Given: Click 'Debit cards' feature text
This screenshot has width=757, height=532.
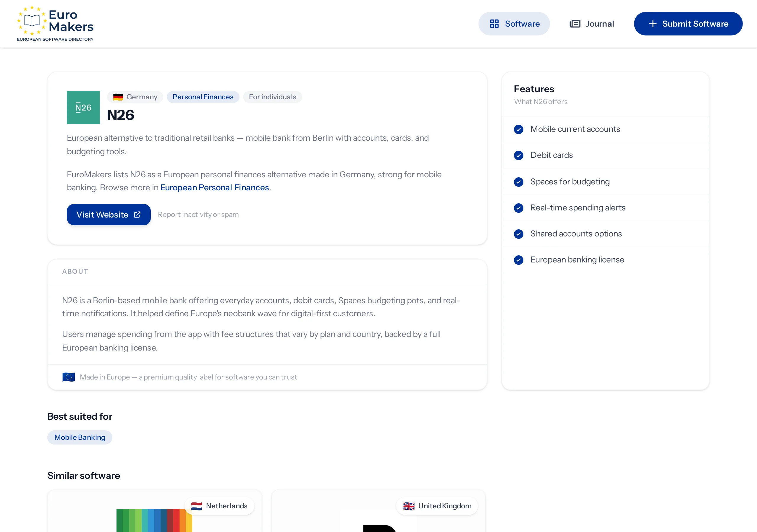Looking at the screenshot, I should pos(551,155).
